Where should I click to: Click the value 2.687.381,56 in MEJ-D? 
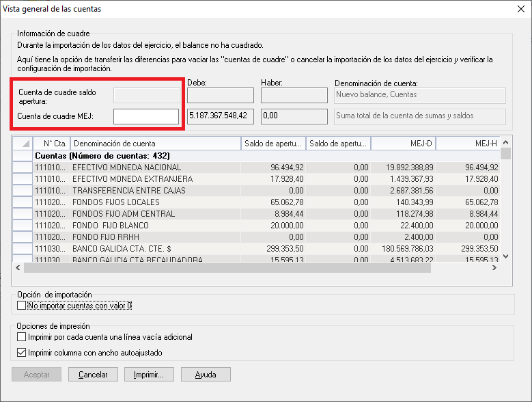coord(412,191)
